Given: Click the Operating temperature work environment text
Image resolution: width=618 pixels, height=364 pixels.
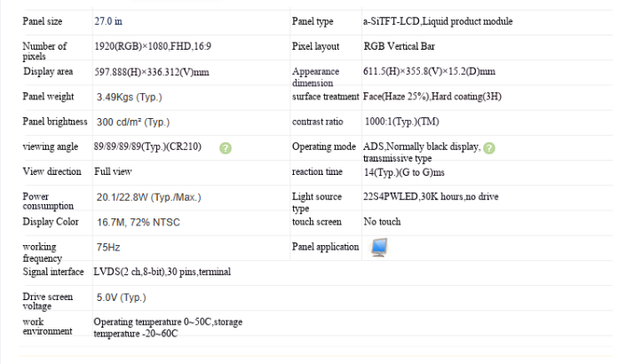Looking at the screenshot, I should pyautogui.click(x=168, y=328).
